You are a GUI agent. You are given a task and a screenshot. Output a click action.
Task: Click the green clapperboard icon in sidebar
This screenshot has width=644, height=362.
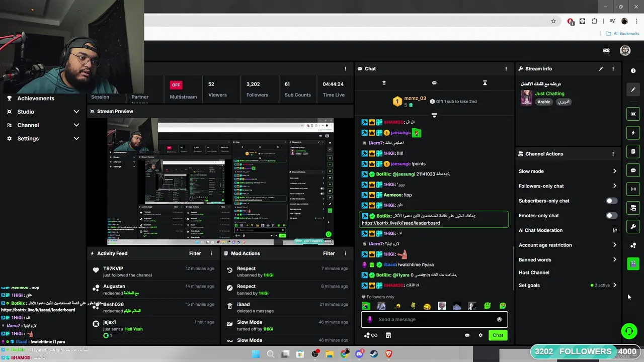[633, 264]
